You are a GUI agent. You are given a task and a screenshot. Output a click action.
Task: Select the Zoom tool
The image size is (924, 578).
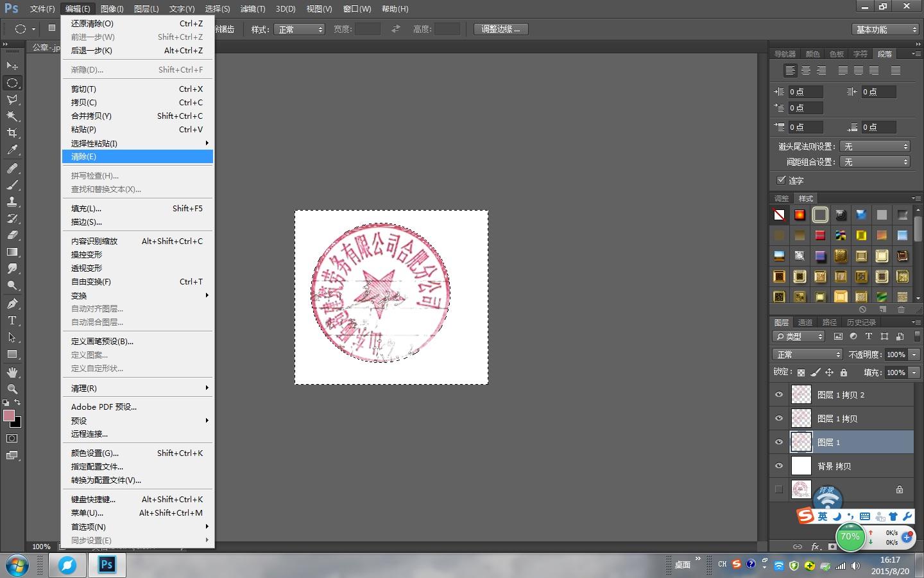(x=12, y=389)
